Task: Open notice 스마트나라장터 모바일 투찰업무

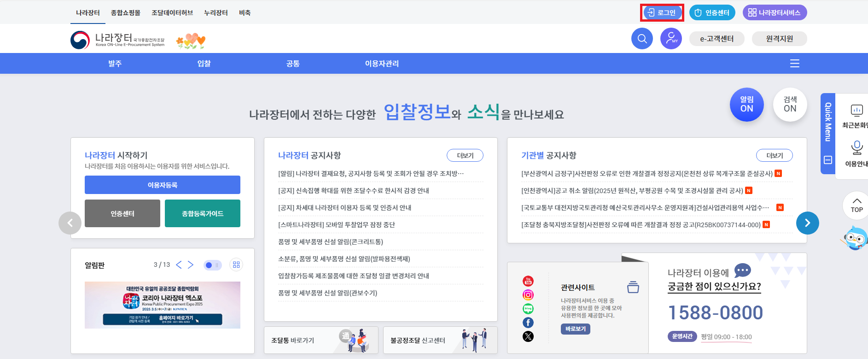Action: [x=337, y=224]
